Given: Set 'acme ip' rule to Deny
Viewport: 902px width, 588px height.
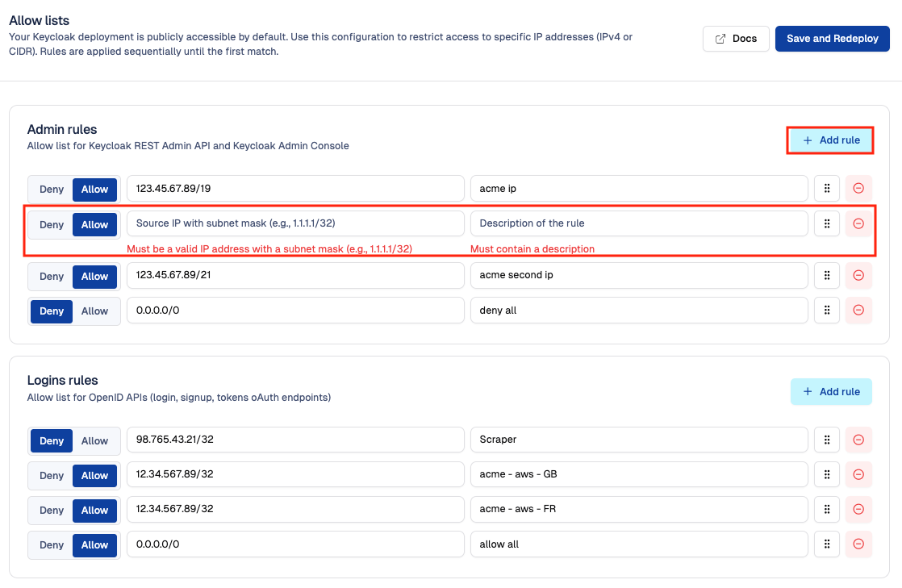Looking at the screenshot, I should point(52,190).
